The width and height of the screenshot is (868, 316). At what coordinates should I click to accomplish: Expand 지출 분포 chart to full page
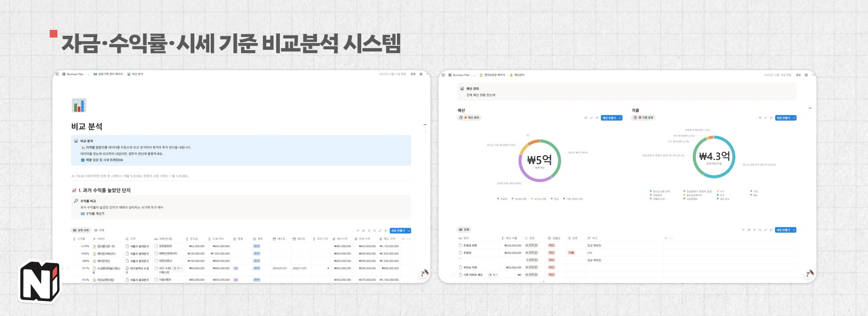click(765, 118)
